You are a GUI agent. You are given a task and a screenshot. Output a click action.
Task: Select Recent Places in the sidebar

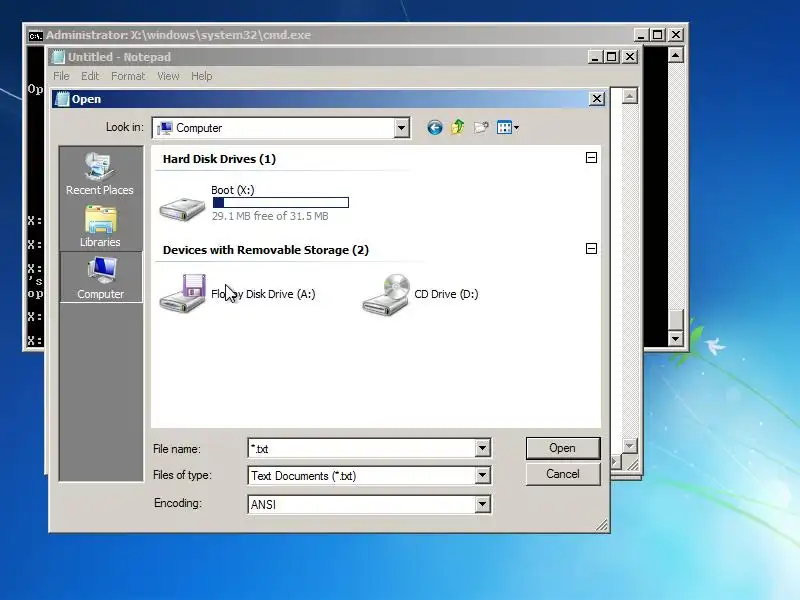coord(100,173)
